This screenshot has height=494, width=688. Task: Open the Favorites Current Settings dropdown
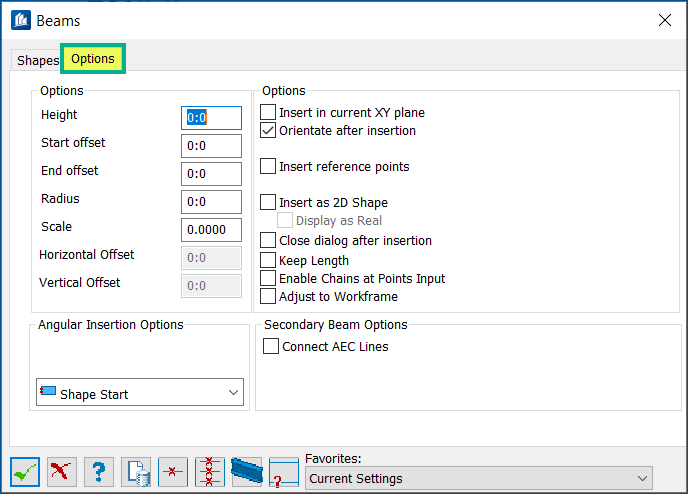pos(478,478)
